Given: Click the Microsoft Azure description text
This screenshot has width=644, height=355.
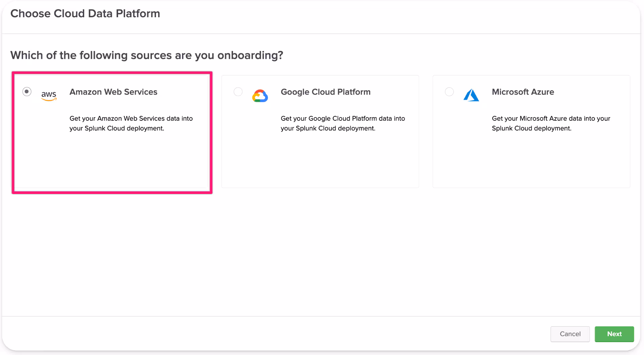Looking at the screenshot, I should pos(551,123).
